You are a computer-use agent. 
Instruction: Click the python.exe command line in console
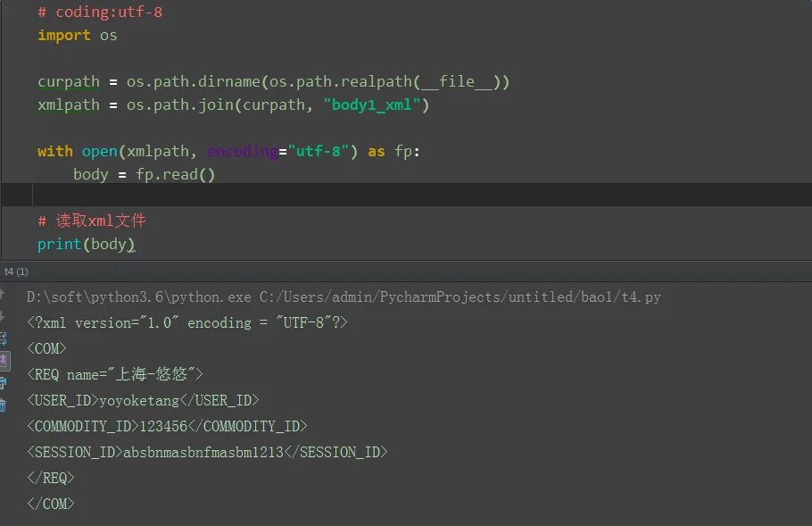coord(344,297)
